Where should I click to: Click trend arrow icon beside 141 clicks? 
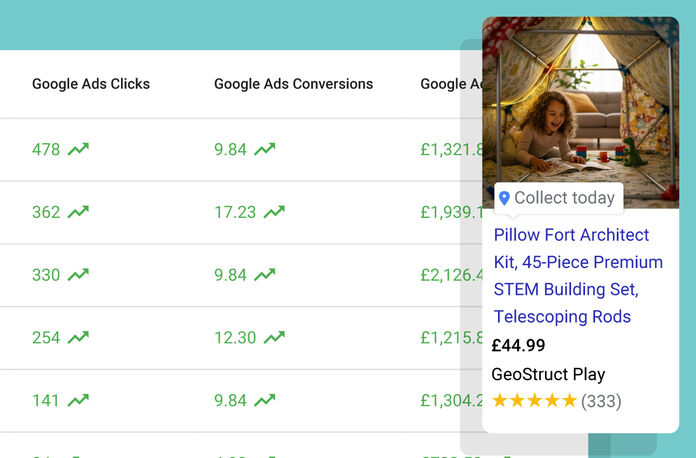78,400
